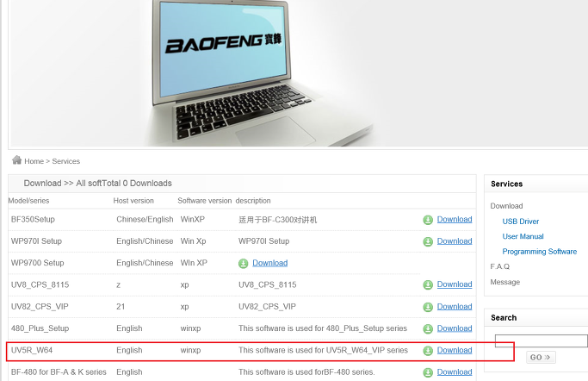The height and width of the screenshot is (381, 588).
Task: Click UV5R_W64_VIP series description text
Action: pos(323,350)
